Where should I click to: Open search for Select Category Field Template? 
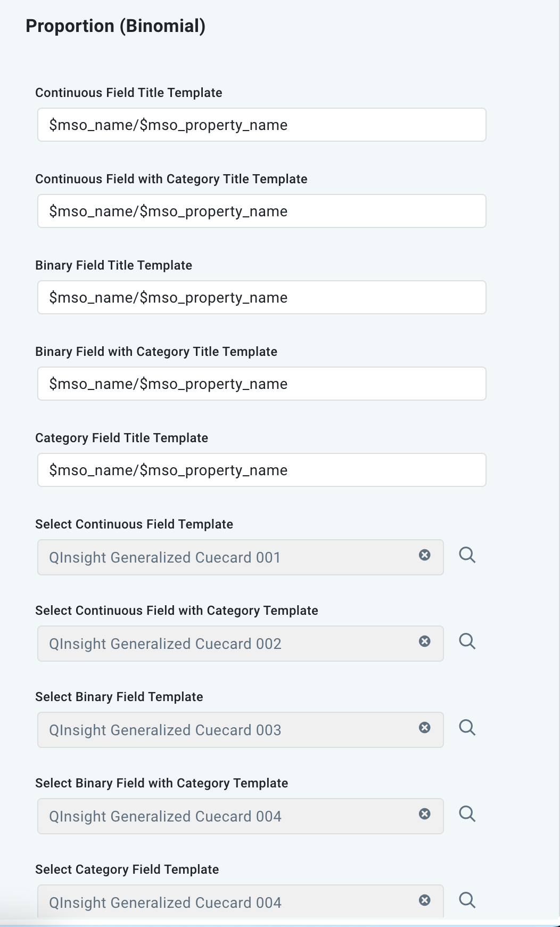467,900
